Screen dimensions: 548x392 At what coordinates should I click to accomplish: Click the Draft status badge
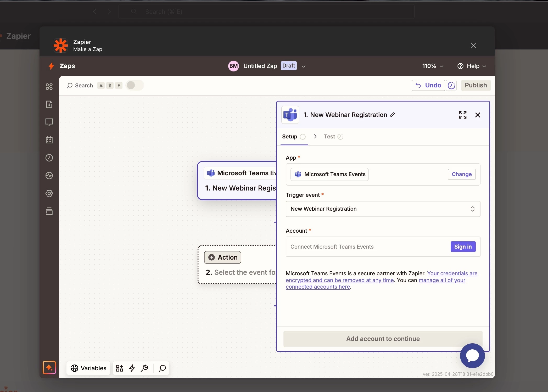click(289, 66)
